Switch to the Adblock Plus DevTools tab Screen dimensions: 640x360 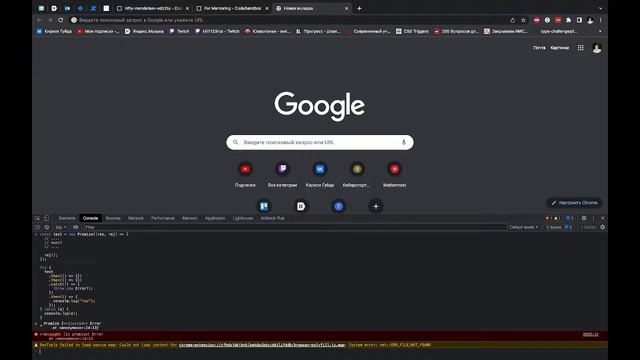(273, 218)
